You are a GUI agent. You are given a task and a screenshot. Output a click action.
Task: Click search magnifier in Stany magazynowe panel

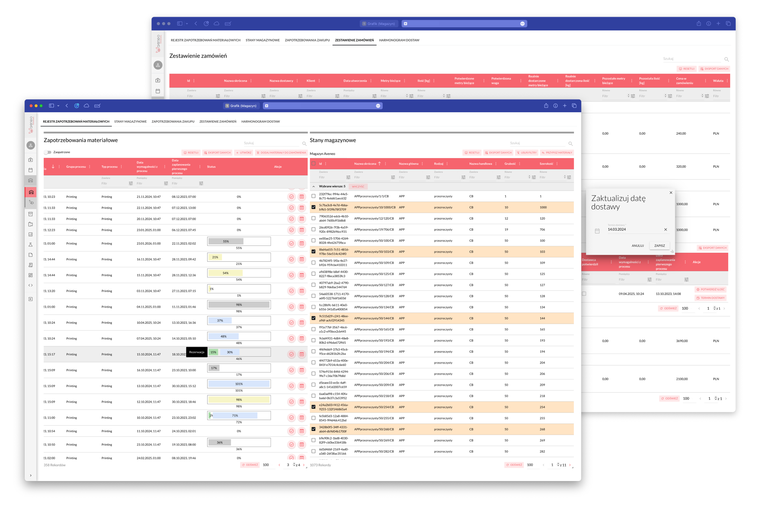click(x=570, y=144)
